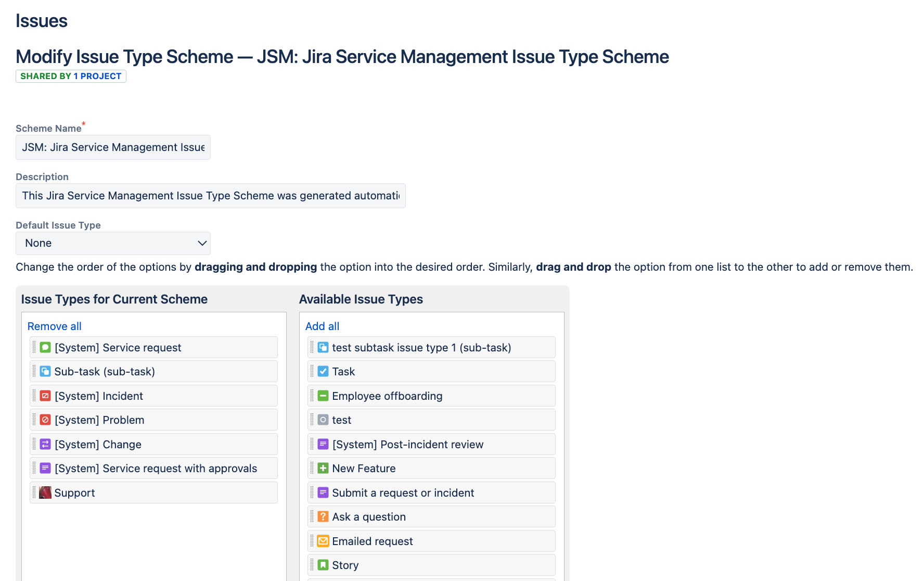The height and width of the screenshot is (581, 924).
Task: Select the [System] Change item
Action: click(x=153, y=444)
